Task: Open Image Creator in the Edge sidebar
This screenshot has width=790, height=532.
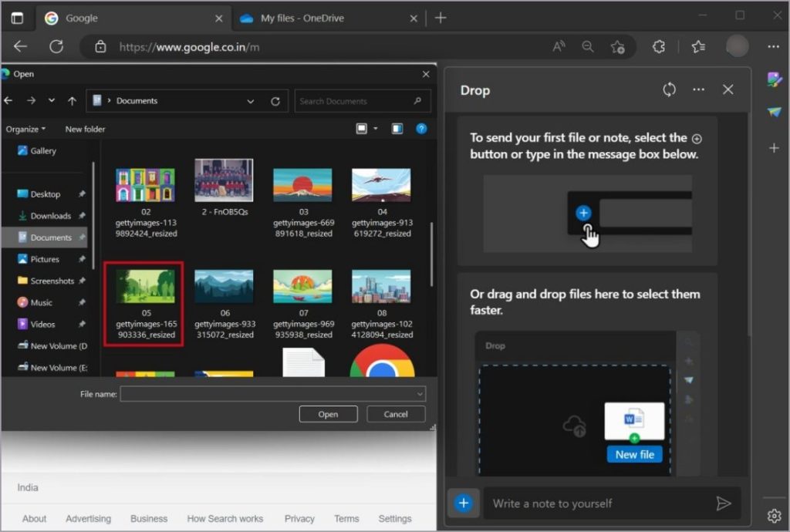Action: pyautogui.click(x=775, y=79)
